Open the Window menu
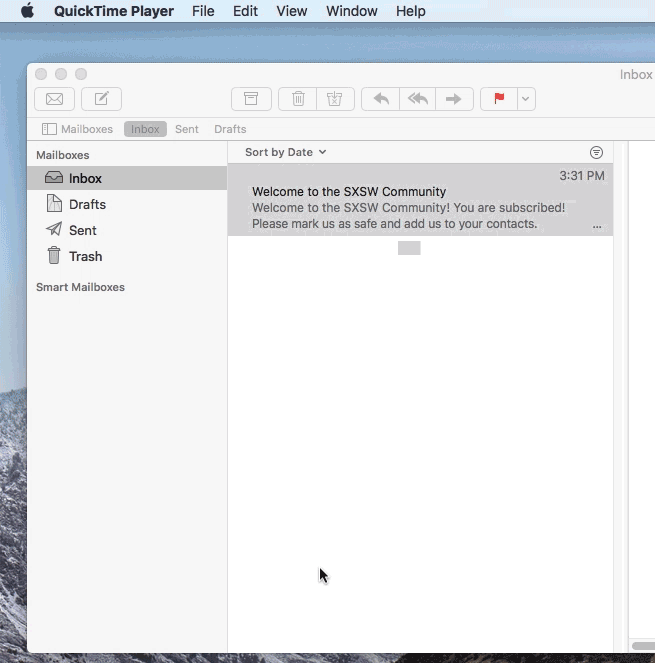 (x=351, y=11)
